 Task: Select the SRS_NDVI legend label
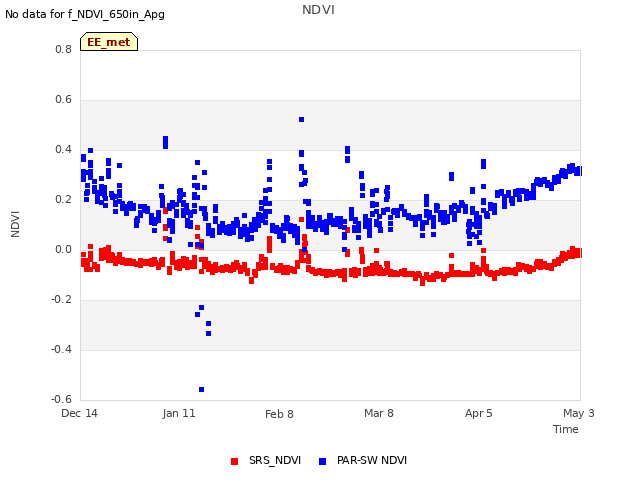[x=275, y=460]
